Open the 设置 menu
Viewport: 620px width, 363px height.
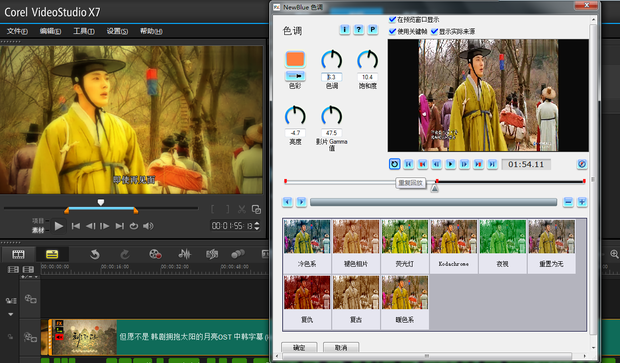[x=117, y=31]
